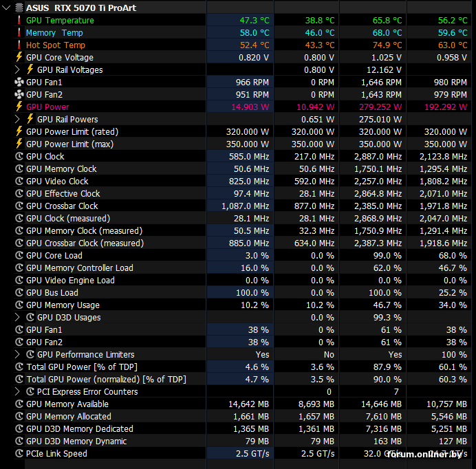
Task: Click the GPU Power maximum value 279.252 W
Action: tap(380, 107)
